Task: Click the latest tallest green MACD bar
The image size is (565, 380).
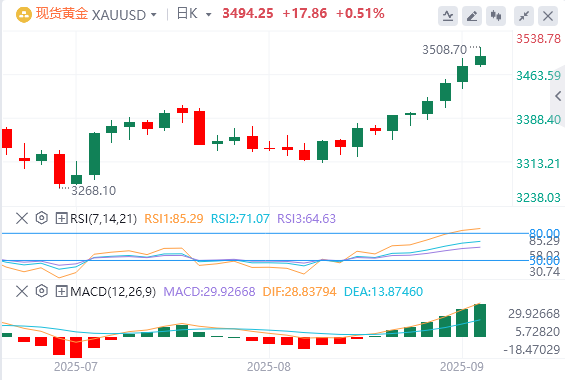Action: click(480, 320)
